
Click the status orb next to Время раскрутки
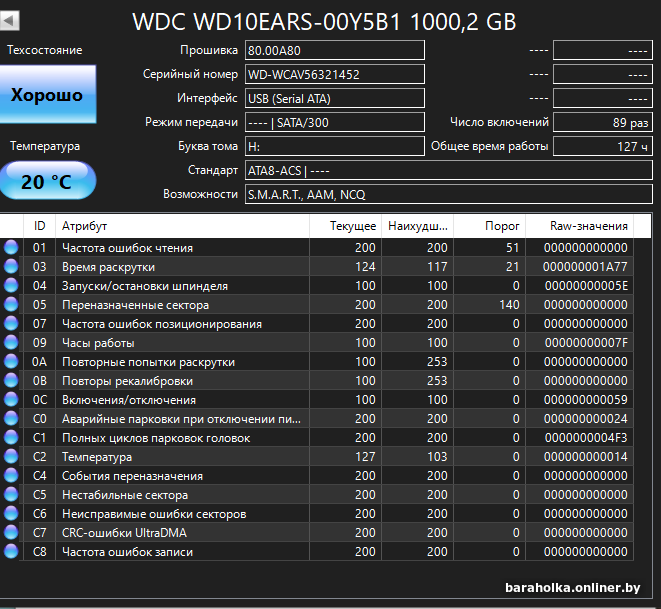11,266
